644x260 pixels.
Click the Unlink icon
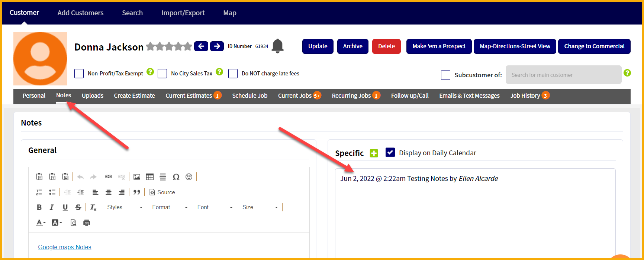pyautogui.click(x=122, y=177)
